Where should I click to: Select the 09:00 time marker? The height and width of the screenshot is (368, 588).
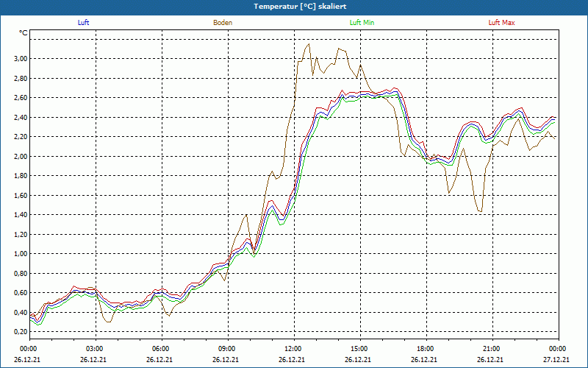tap(227, 349)
